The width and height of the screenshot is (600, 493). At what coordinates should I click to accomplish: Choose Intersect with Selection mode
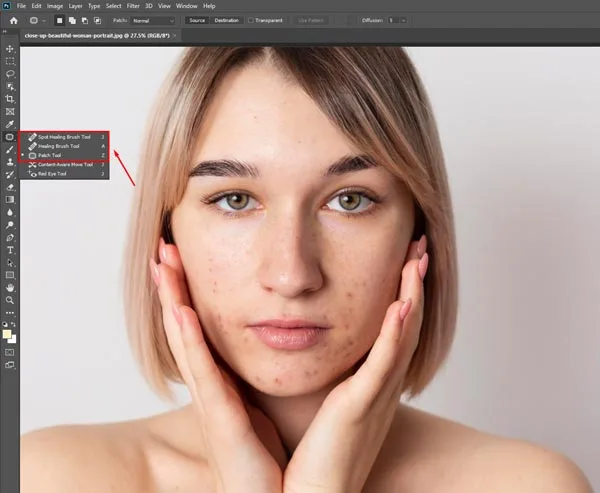click(98, 21)
